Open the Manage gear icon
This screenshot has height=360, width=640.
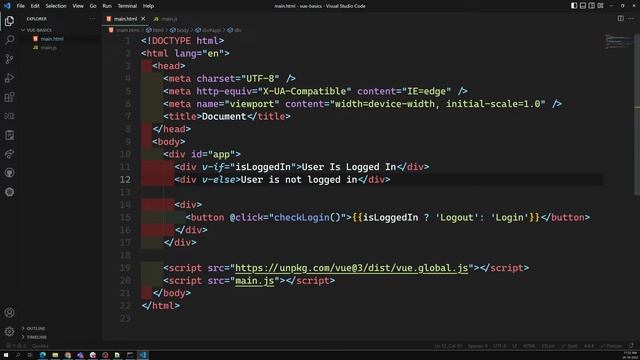[x=9, y=331]
